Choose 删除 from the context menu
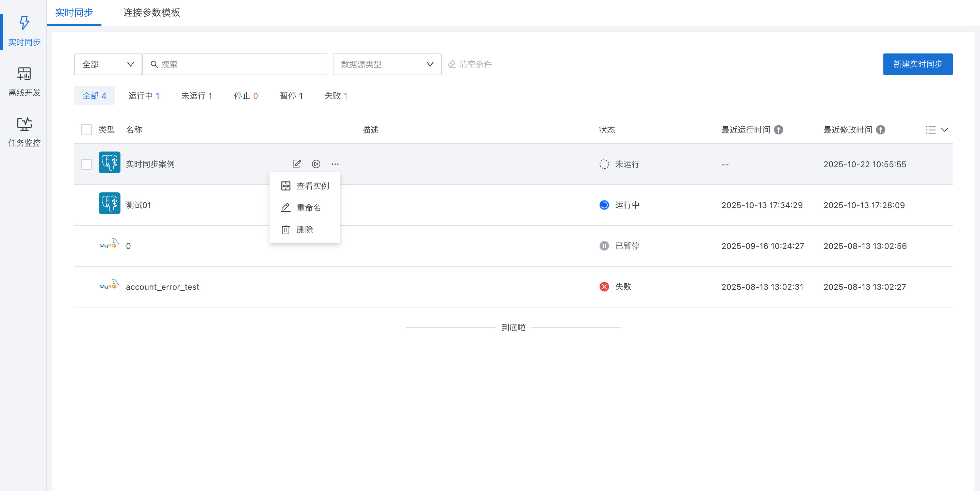The image size is (980, 491). pyautogui.click(x=304, y=229)
